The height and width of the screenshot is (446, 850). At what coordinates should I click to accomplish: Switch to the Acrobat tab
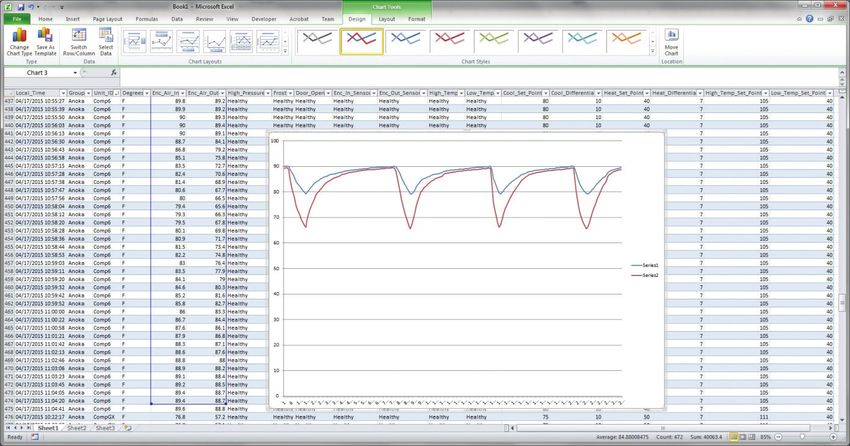(299, 19)
